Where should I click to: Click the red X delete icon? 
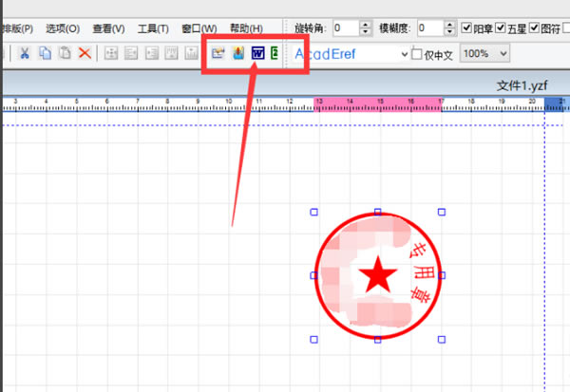[x=85, y=54]
